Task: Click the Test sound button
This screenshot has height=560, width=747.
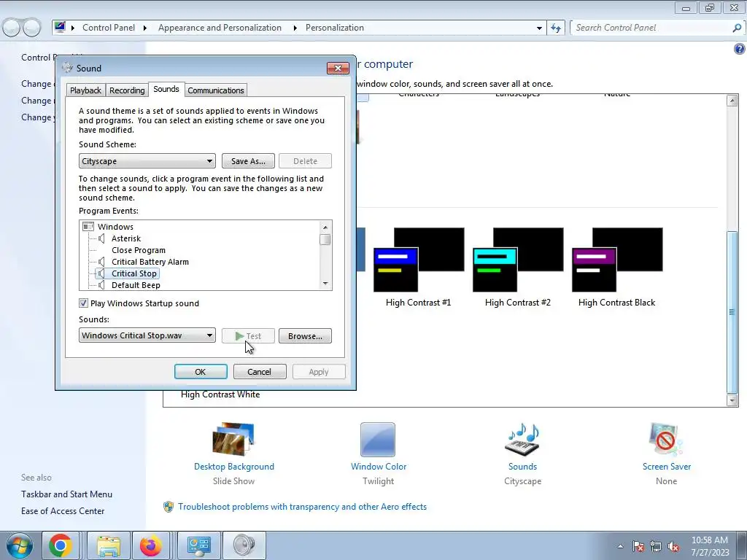Action: point(248,335)
